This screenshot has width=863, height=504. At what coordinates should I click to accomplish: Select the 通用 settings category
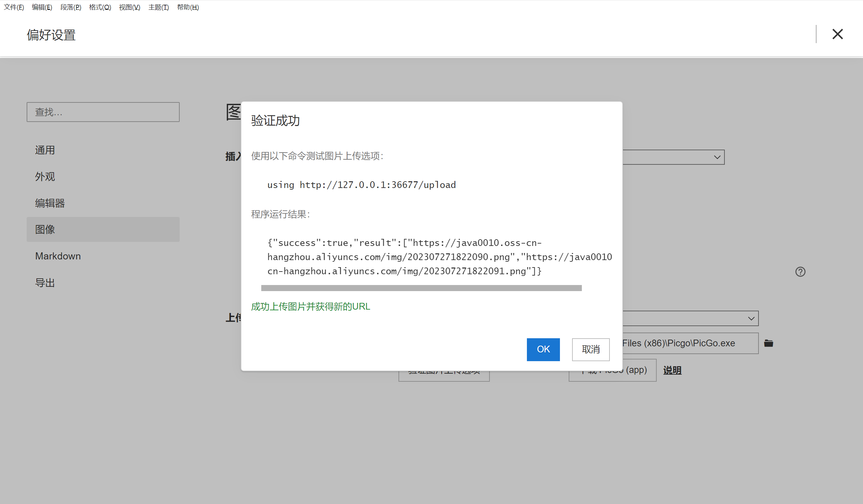tap(45, 150)
